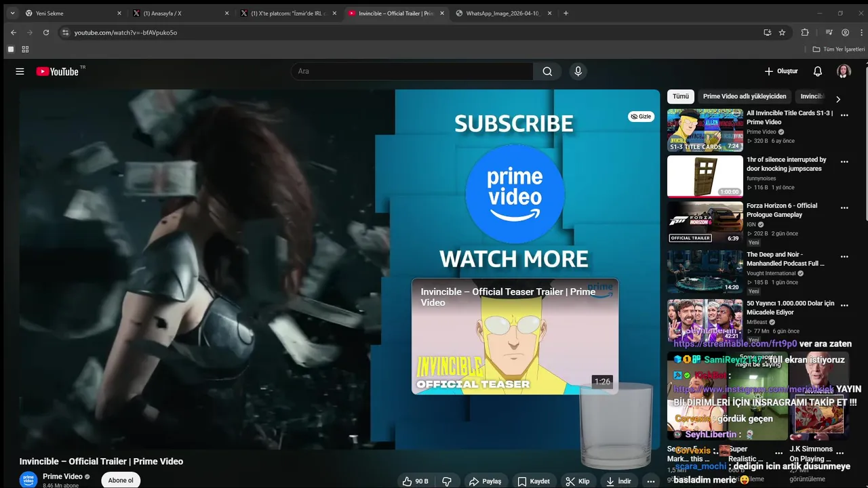Open the tab search dropdown arrow

click(x=12, y=13)
